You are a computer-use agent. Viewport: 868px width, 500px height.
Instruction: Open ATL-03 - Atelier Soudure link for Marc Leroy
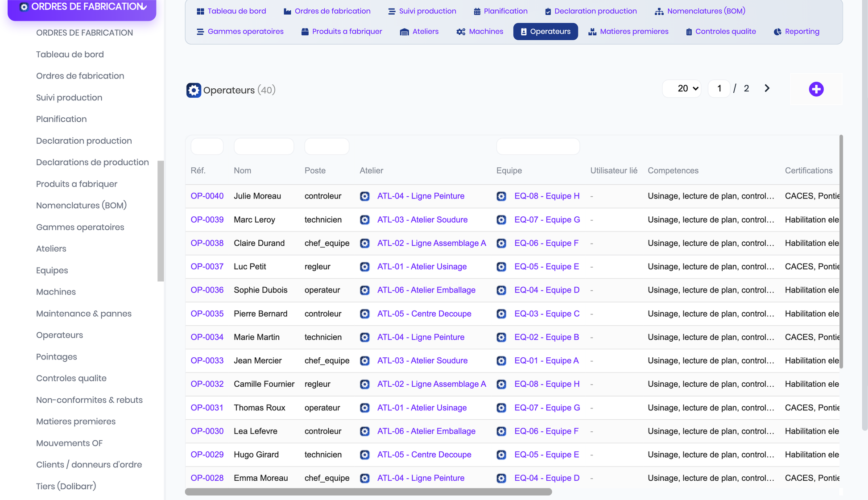(422, 220)
